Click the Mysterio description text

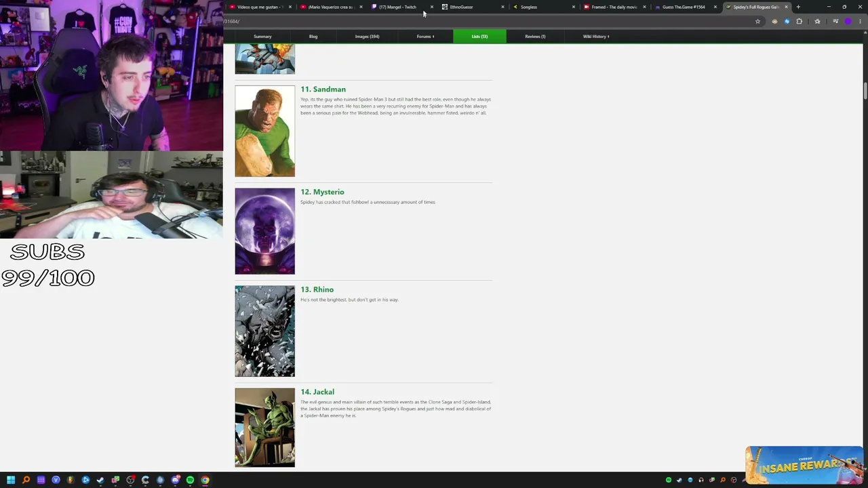(x=368, y=202)
